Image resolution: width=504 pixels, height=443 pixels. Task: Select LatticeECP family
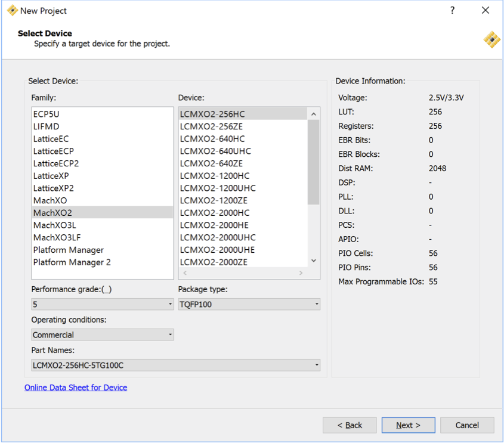coord(102,151)
